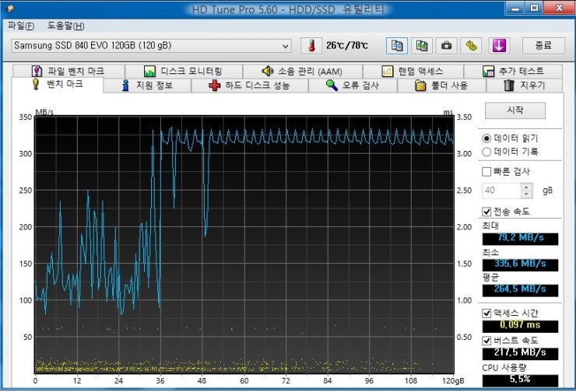Select the 벤치 마크 tab
The height and width of the screenshot is (392, 576).
[58, 85]
